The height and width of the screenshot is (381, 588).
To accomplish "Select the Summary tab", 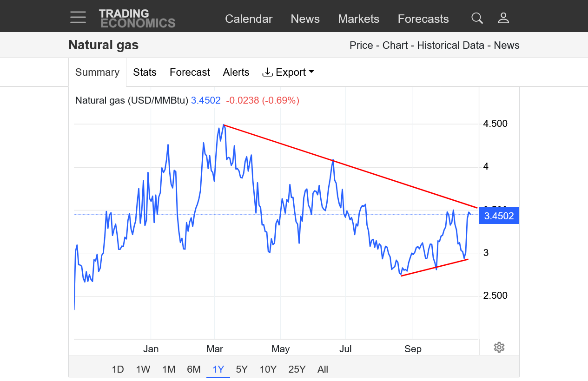I will (97, 72).
